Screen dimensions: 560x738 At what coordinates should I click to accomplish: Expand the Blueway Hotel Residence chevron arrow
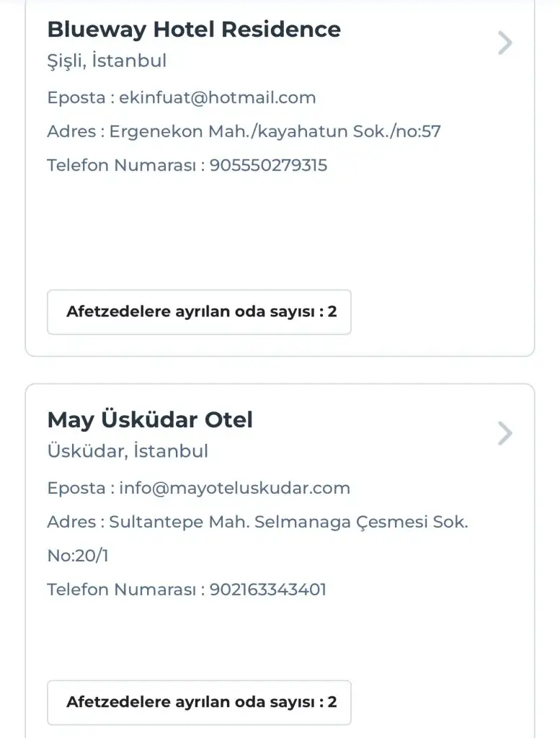505,43
